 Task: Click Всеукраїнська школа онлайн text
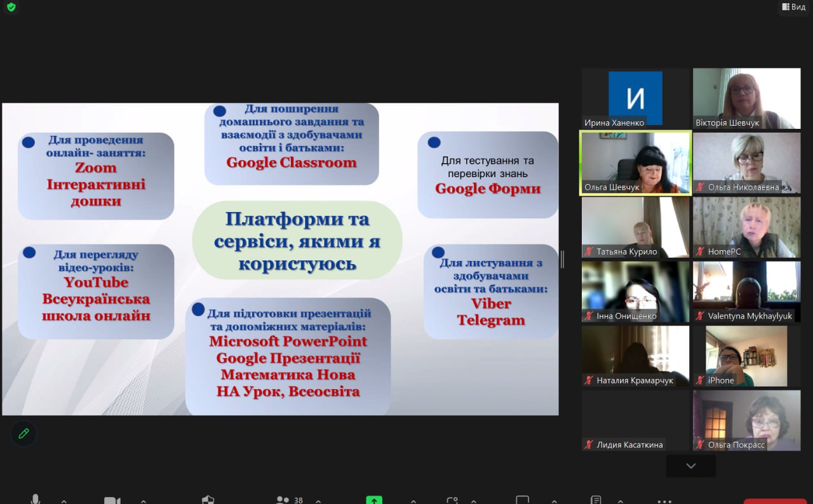click(x=96, y=307)
